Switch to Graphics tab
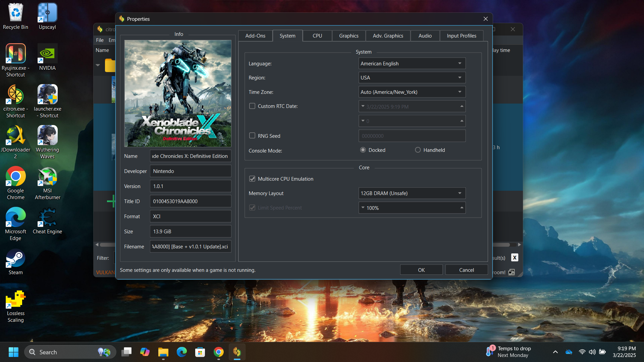Viewport: 644px width, 362px height. click(348, 36)
